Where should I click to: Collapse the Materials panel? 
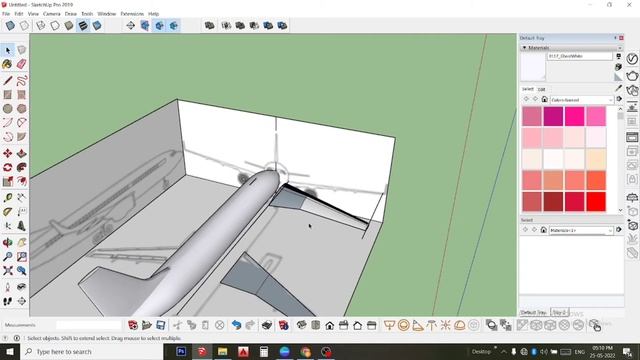(524, 48)
